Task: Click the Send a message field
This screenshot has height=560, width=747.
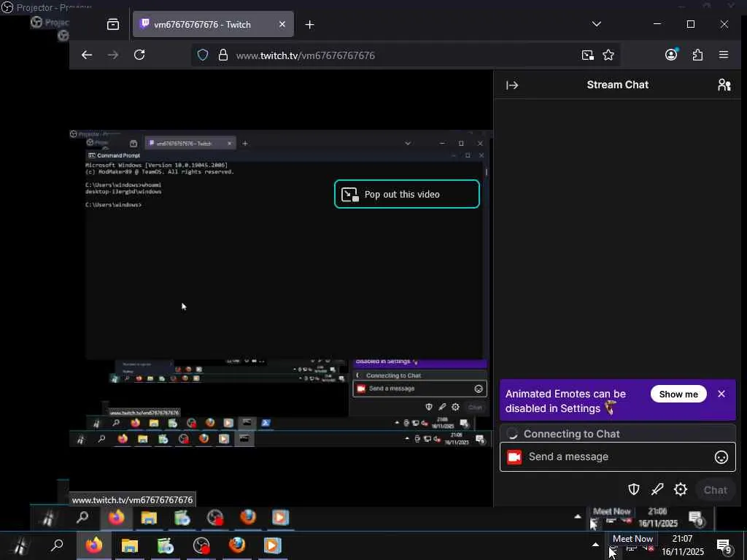Action: pyautogui.click(x=618, y=456)
